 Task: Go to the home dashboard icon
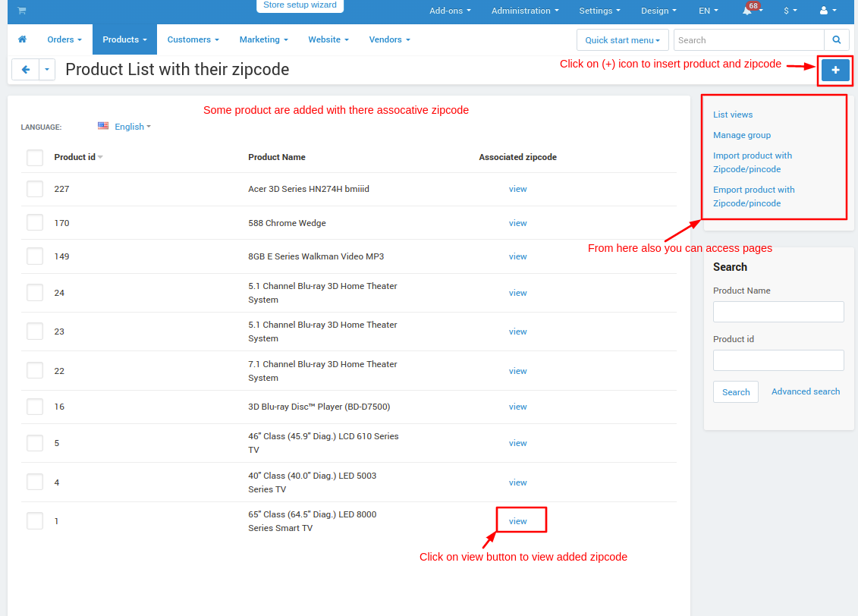[x=23, y=39]
